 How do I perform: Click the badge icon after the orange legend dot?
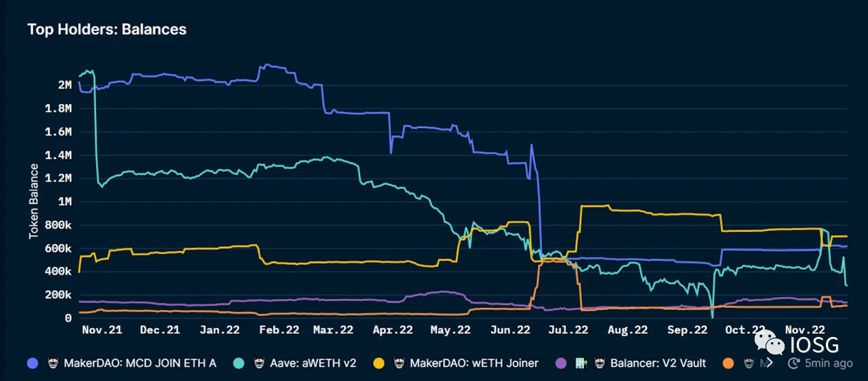tap(748, 363)
